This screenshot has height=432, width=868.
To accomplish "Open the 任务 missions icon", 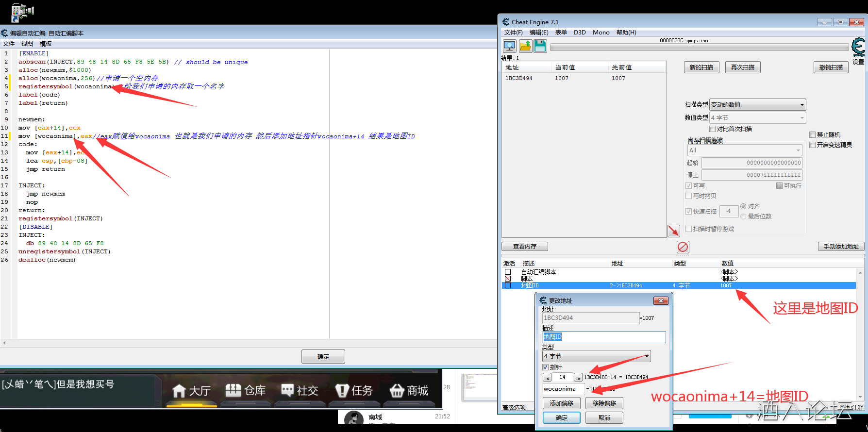I will (342, 390).
